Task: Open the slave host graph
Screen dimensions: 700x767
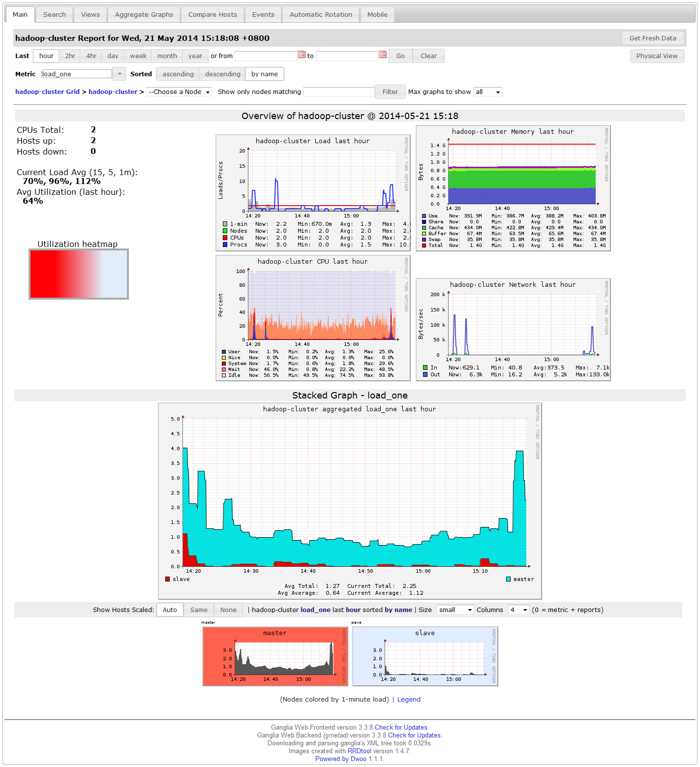Action: [426, 656]
